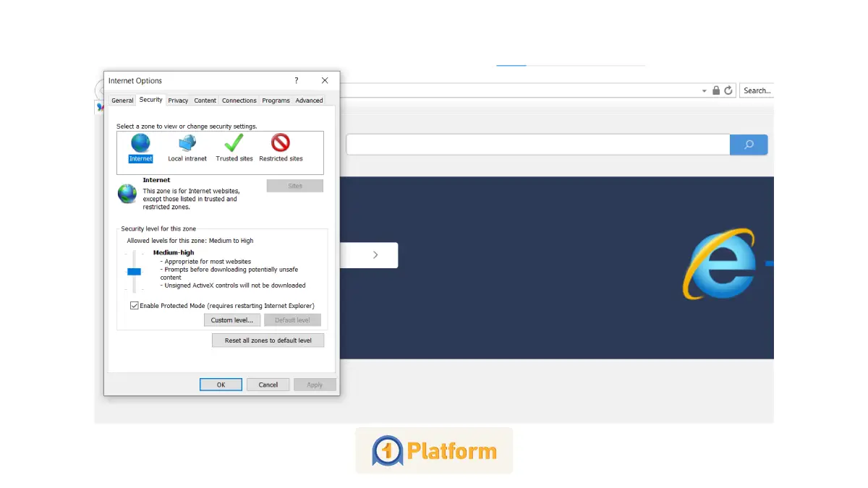Click the Help question mark icon
The height and width of the screenshot is (488, 868).
[x=296, y=81]
